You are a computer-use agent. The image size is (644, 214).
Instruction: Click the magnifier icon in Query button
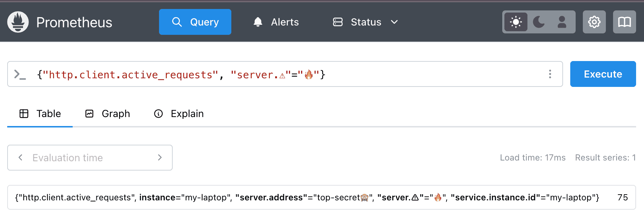(x=177, y=22)
